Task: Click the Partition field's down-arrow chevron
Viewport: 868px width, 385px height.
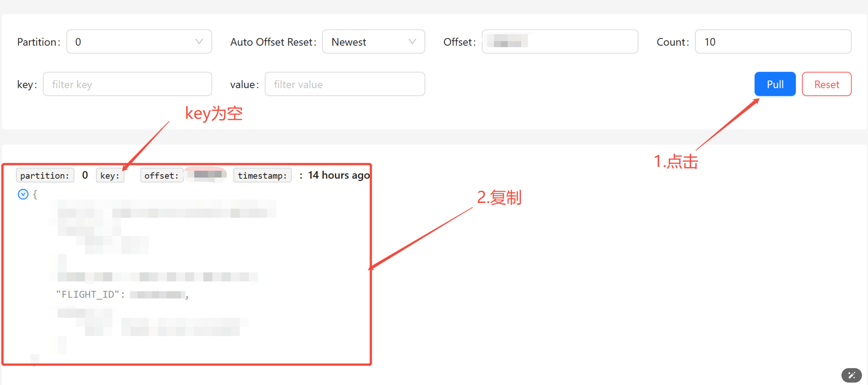Action: tap(199, 42)
